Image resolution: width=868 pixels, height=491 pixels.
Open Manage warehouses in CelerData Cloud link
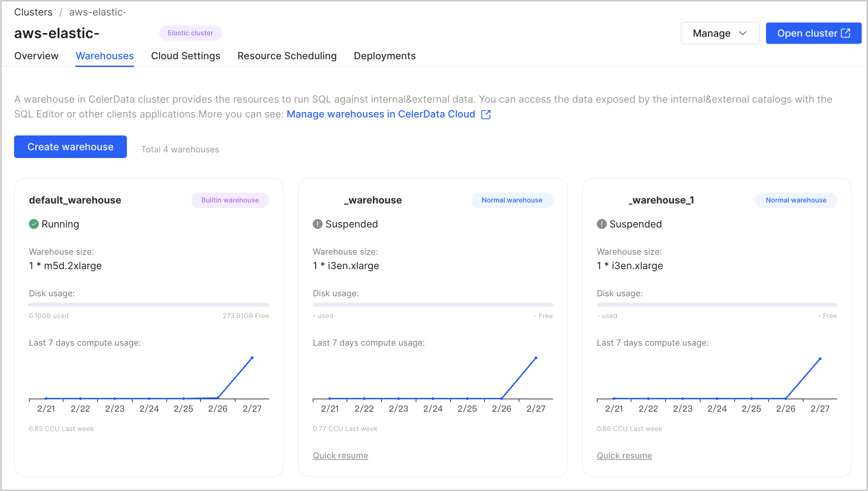tap(381, 114)
